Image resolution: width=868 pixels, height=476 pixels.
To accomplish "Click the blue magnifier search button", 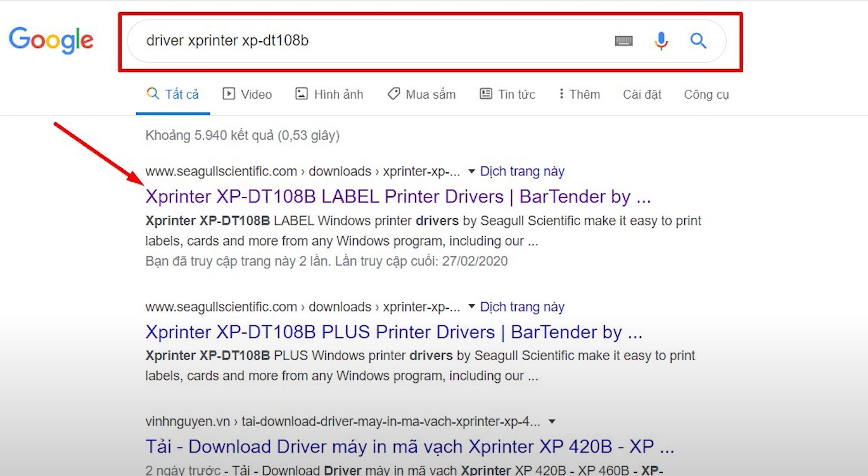I will click(698, 41).
